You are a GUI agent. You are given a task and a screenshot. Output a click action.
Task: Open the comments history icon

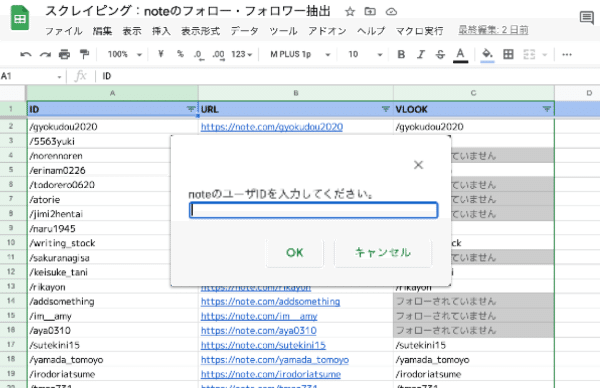586,18
